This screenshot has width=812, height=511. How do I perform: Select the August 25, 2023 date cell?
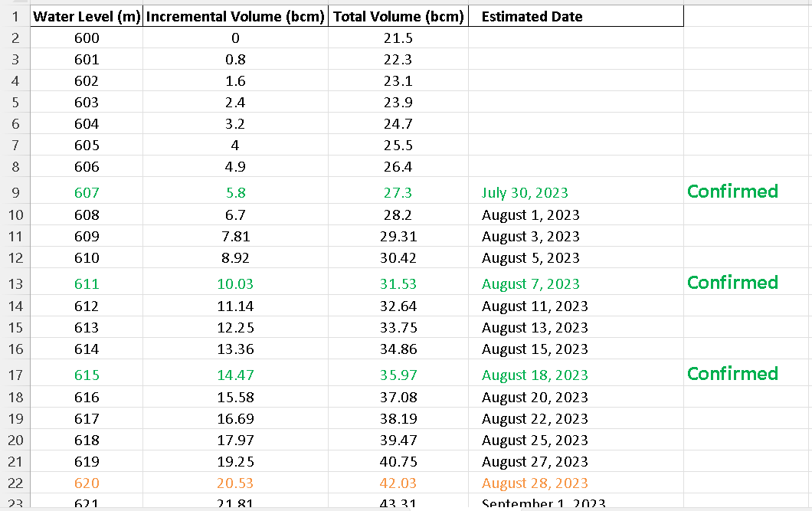(x=576, y=440)
